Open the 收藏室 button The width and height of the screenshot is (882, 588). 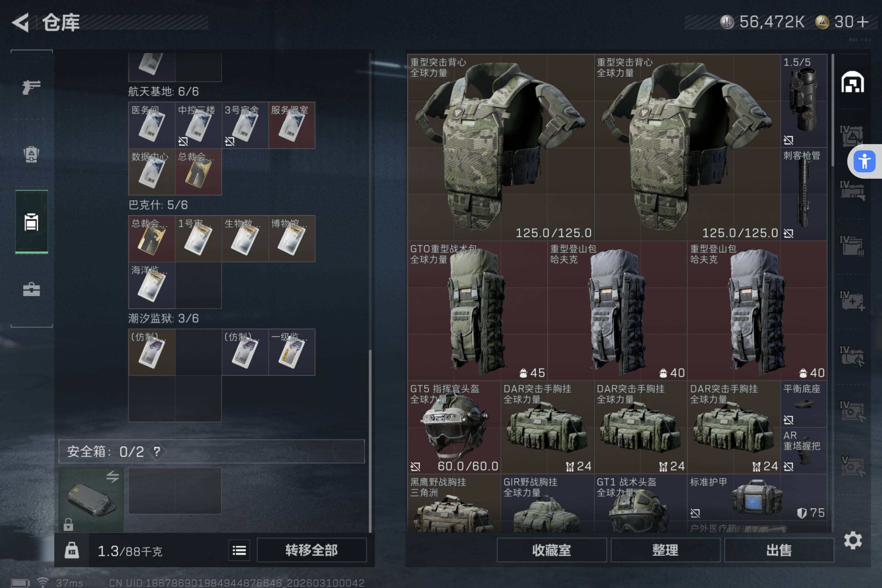pos(552,550)
